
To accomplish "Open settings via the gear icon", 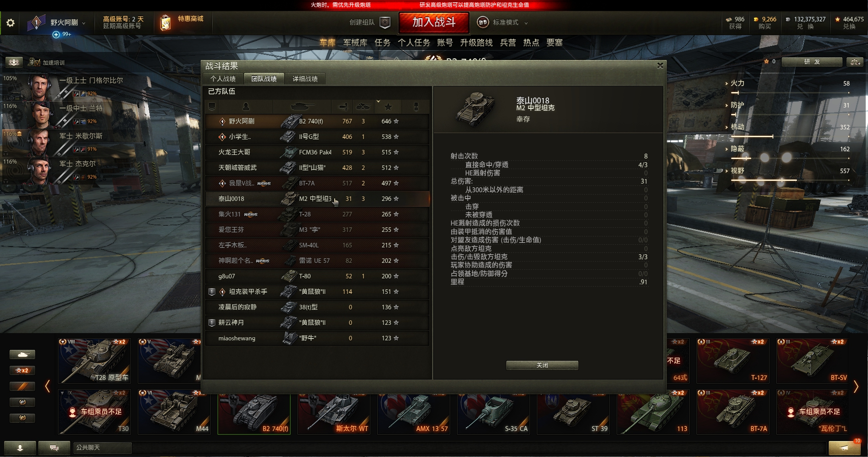I will coord(10,23).
